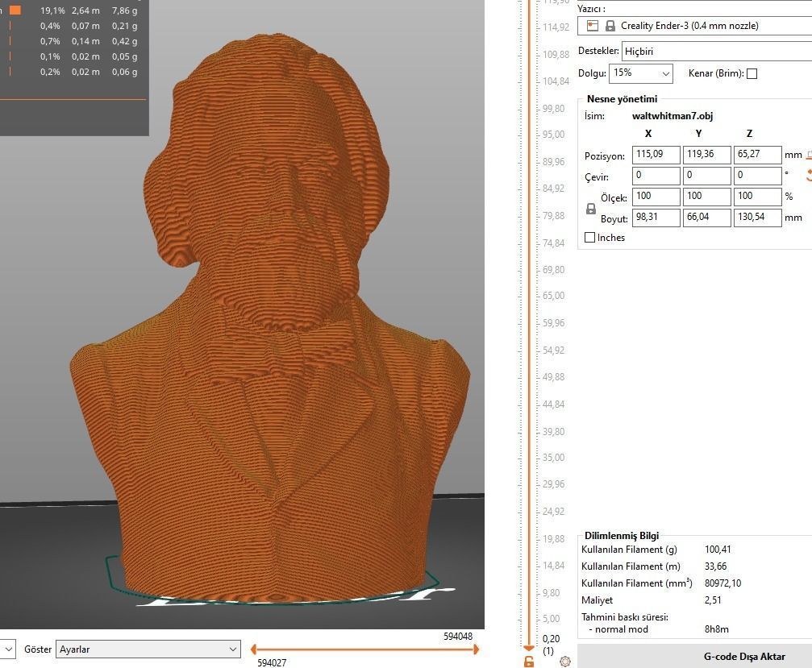Toggle the vertical slider lock icon
This screenshot has width=812, height=668.
(529, 662)
